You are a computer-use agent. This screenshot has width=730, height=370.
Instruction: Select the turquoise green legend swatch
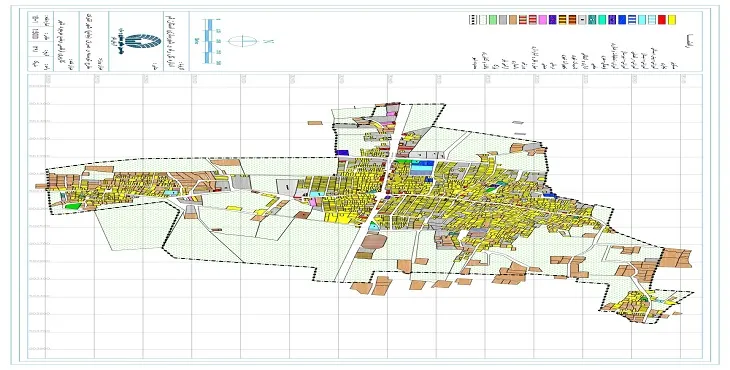(x=602, y=20)
